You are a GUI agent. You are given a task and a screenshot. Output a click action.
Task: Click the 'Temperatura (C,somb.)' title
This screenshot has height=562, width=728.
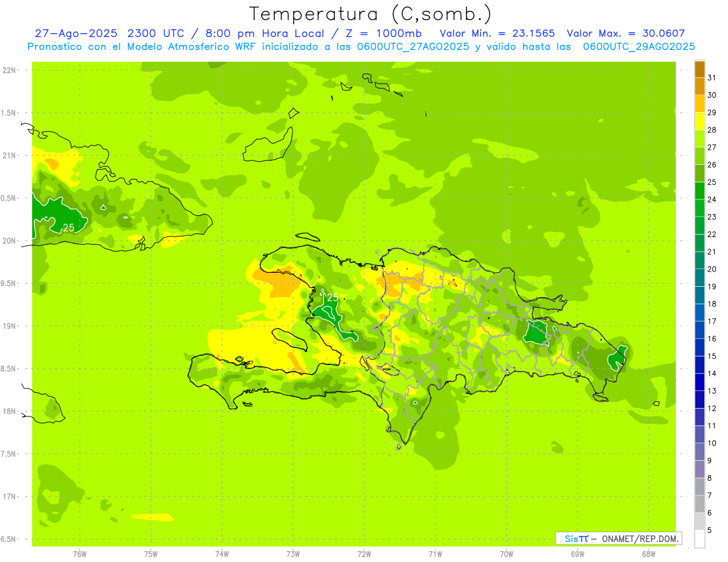click(370, 13)
